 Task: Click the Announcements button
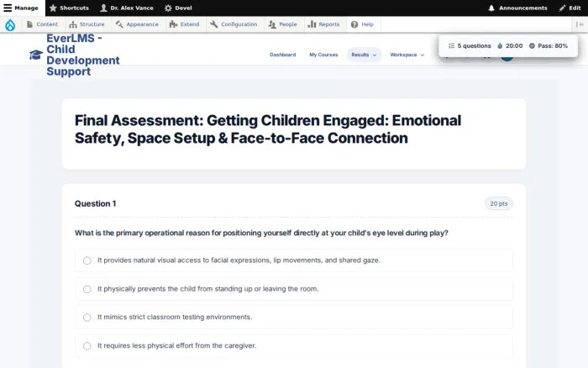(518, 8)
